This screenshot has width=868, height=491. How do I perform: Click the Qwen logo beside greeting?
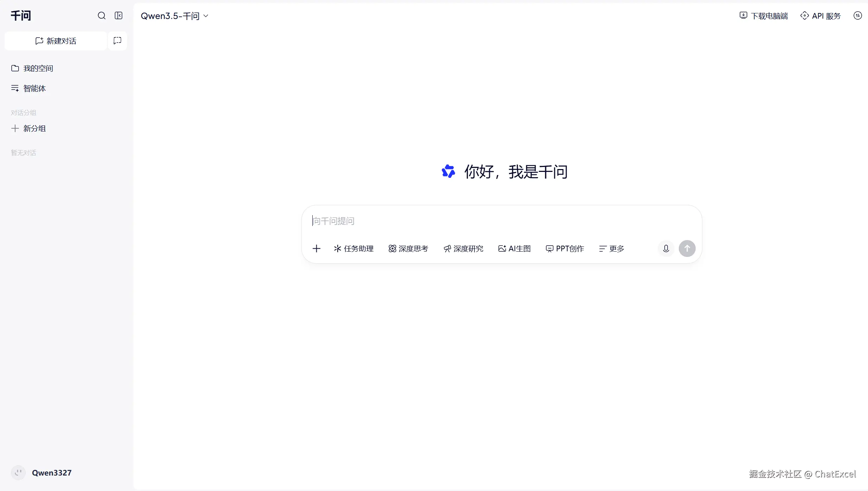click(448, 172)
